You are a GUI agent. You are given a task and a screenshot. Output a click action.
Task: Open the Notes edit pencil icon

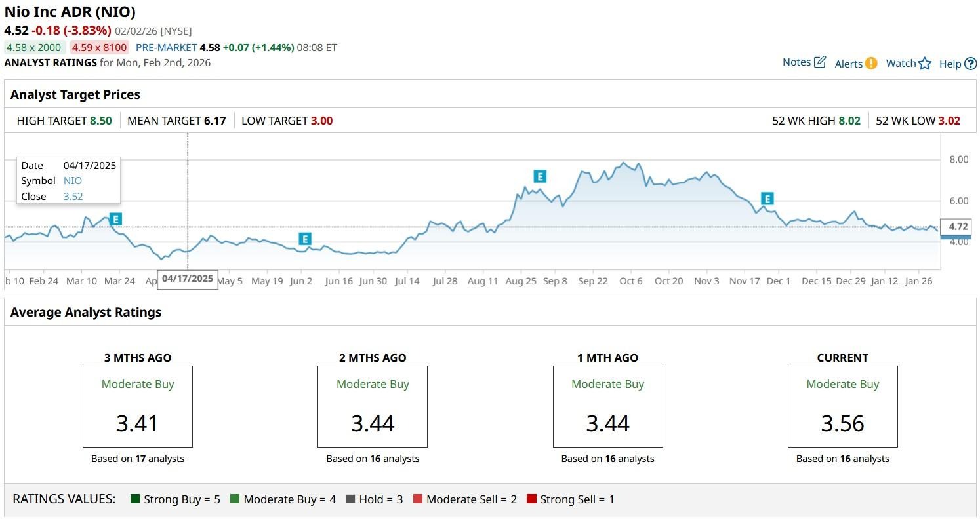(820, 62)
